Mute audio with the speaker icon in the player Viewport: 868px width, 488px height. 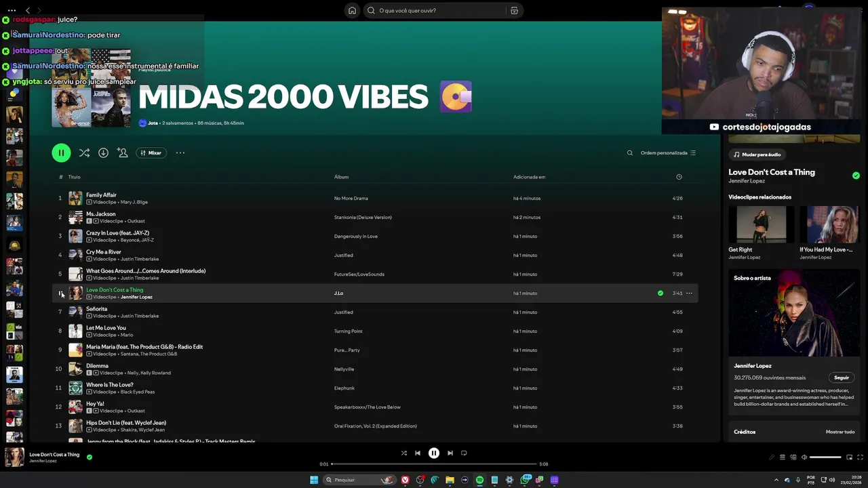tap(804, 457)
